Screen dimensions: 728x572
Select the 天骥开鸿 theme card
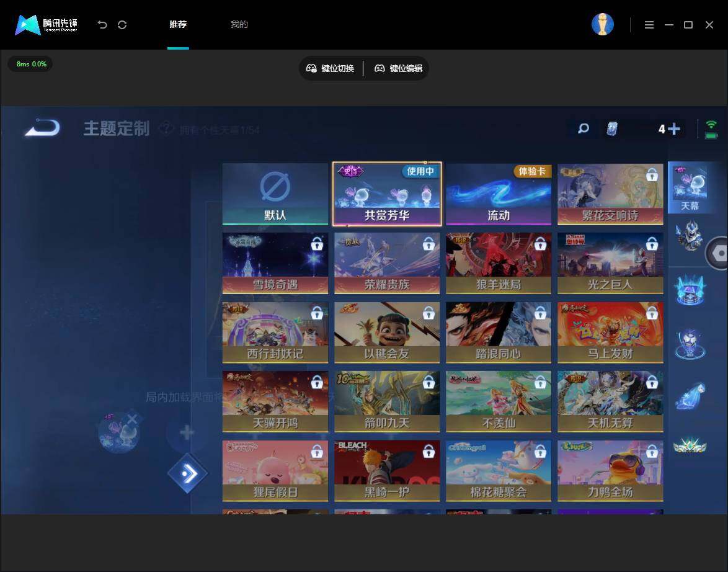coord(275,401)
